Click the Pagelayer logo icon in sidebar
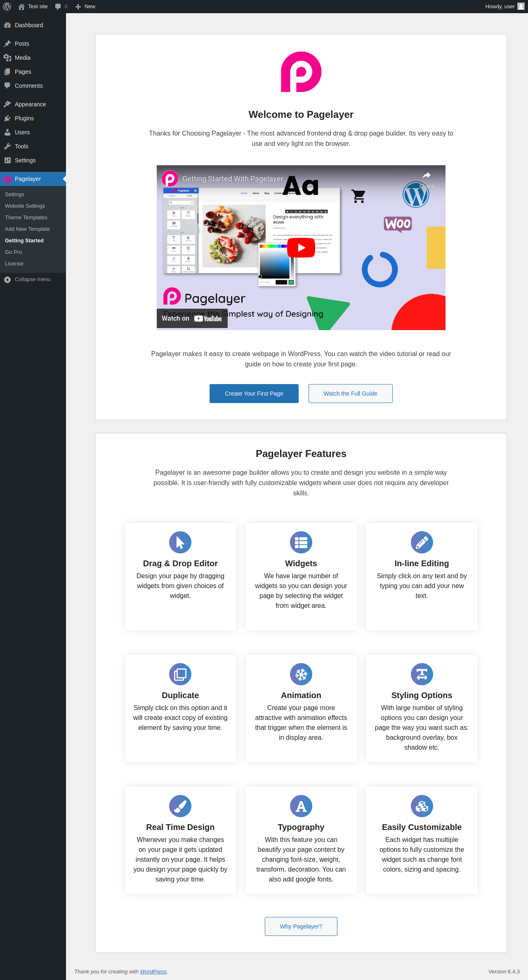Image resolution: width=528 pixels, height=980 pixels. [x=7, y=179]
